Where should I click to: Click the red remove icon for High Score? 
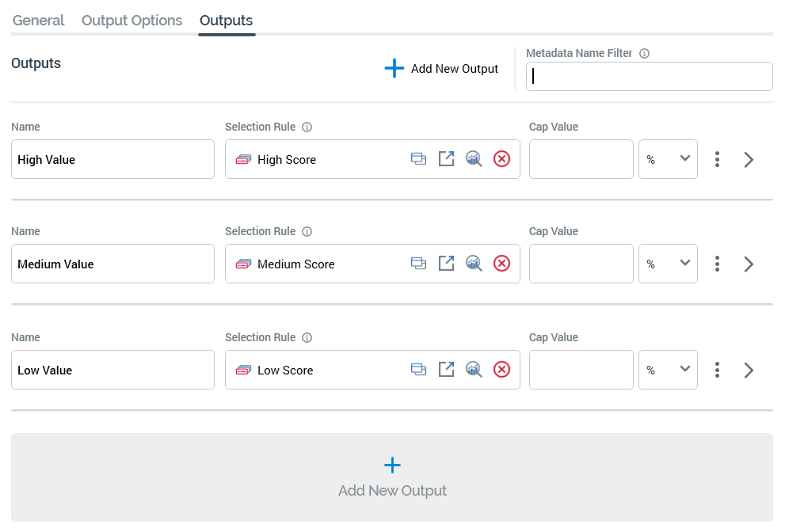(501, 159)
